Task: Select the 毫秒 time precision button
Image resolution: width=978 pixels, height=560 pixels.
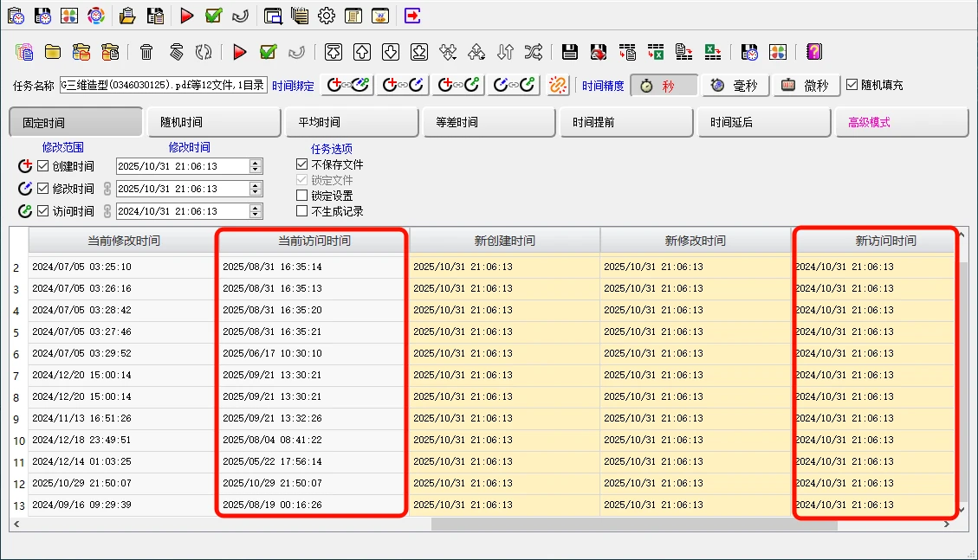Action: pyautogui.click(x=735, y=84)
